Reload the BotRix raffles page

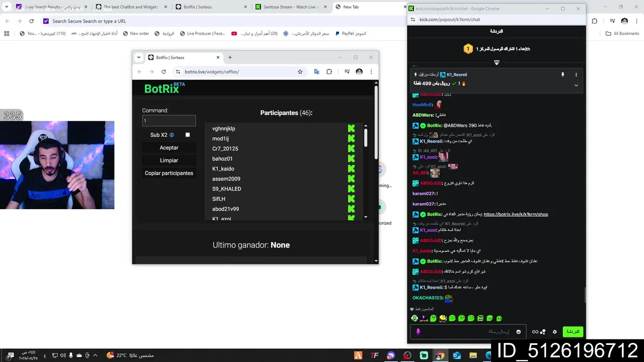point(164,72)
